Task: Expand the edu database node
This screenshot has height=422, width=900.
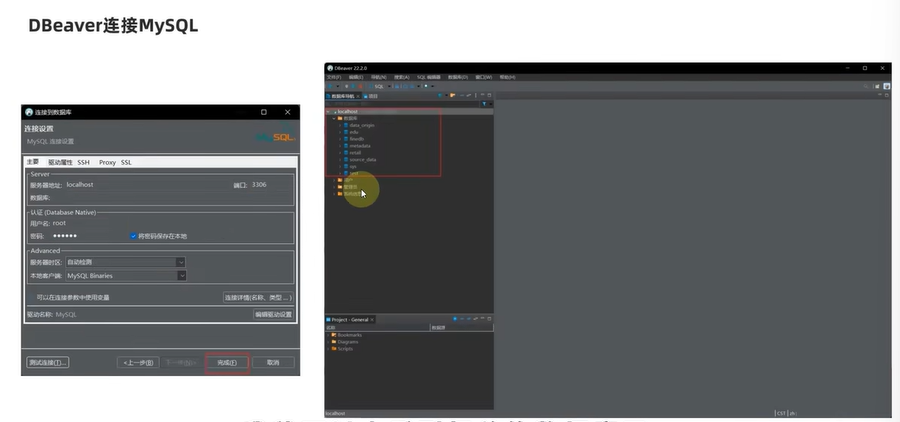Action: pos(340,132)
